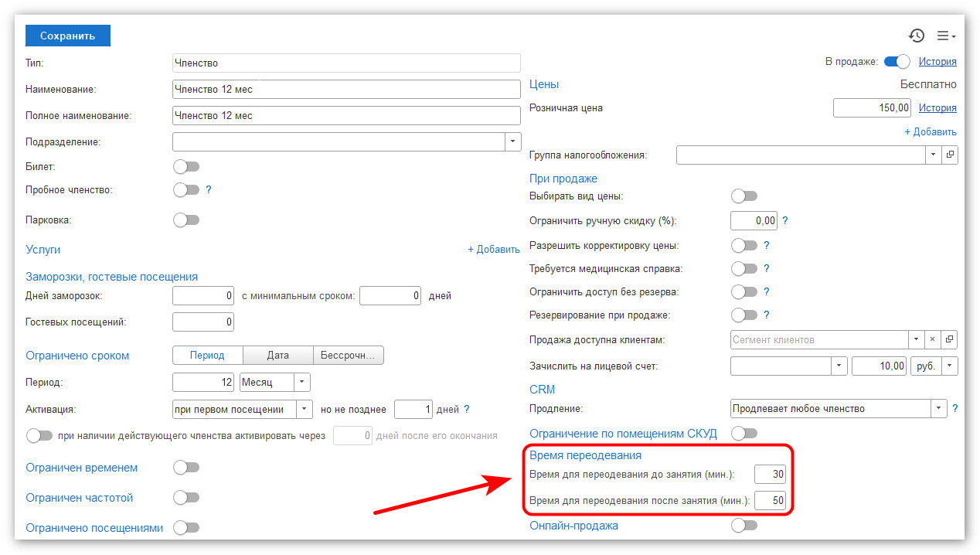Open the Месяц period unit dropdown
Image resolution: width=980 pixels, height=555 pixels.
tap(303, 383)
